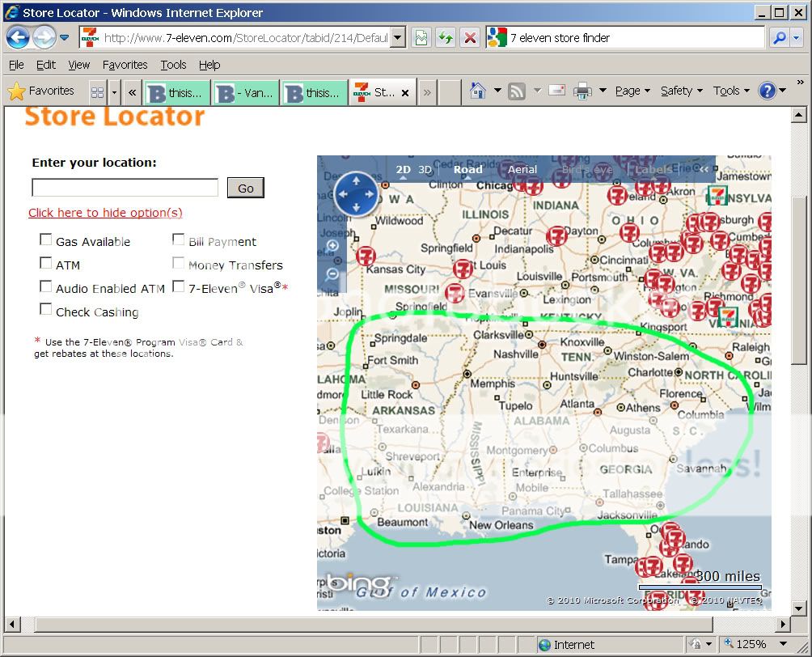The image size is (812, 657).
Task: Open the IE Help question mark icon
Action: (767, 91)
